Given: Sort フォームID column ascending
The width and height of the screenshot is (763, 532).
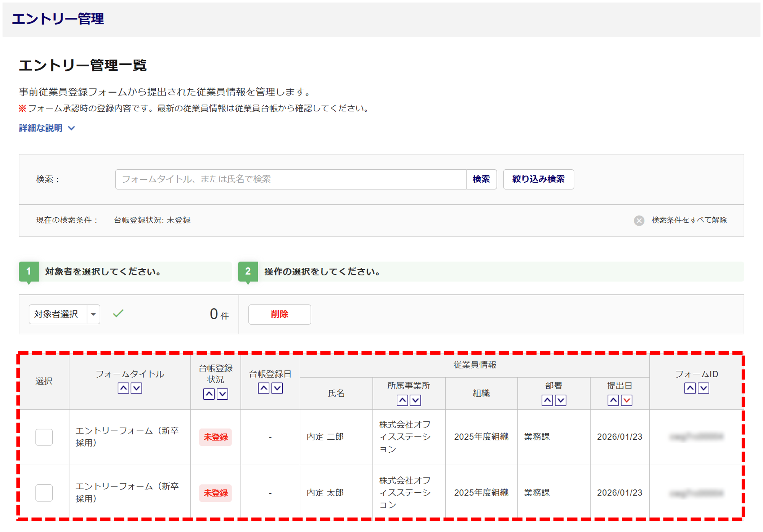Looking at the screenshot, I should tap(690, 388).
